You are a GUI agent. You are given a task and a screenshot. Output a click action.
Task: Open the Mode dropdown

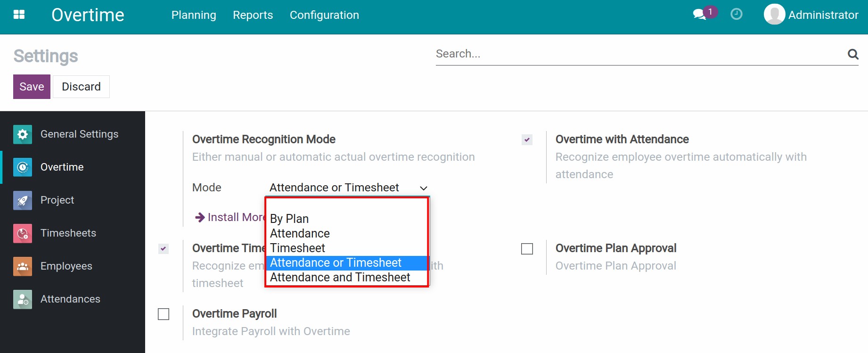347,187
